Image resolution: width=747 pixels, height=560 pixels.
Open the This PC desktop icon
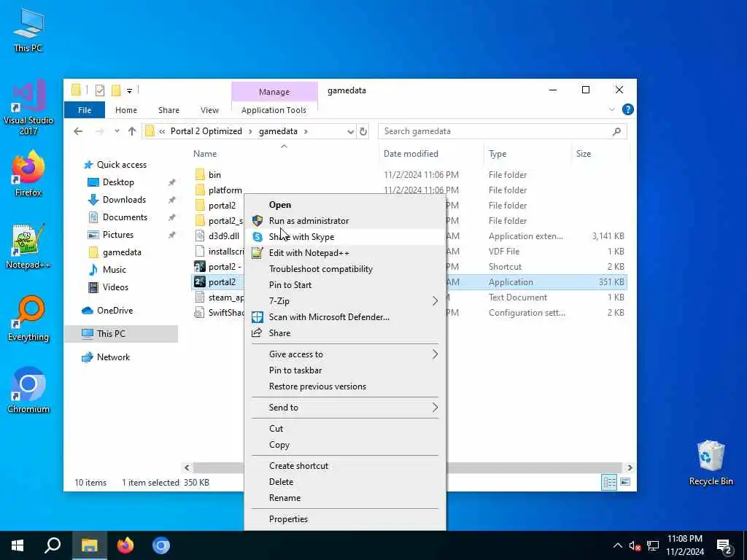(x=28, y=31)
